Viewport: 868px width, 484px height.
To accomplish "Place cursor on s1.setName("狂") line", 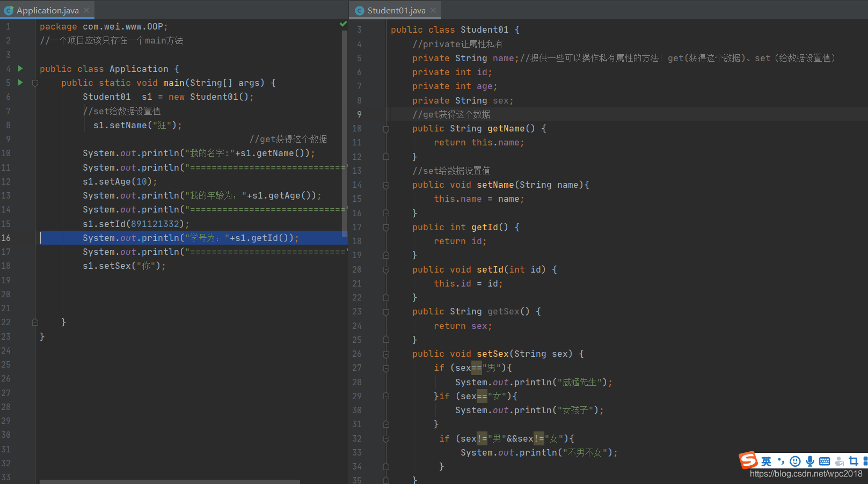I will coord(137,125).
